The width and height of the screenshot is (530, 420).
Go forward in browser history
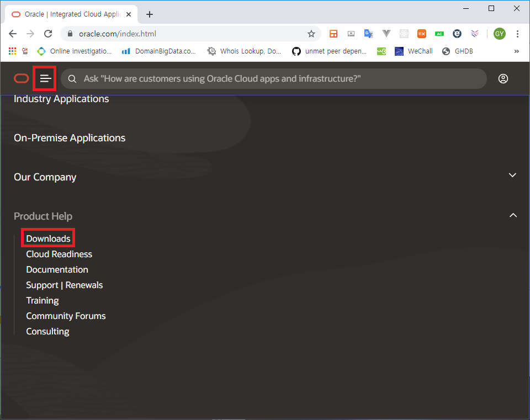point(30,34)
